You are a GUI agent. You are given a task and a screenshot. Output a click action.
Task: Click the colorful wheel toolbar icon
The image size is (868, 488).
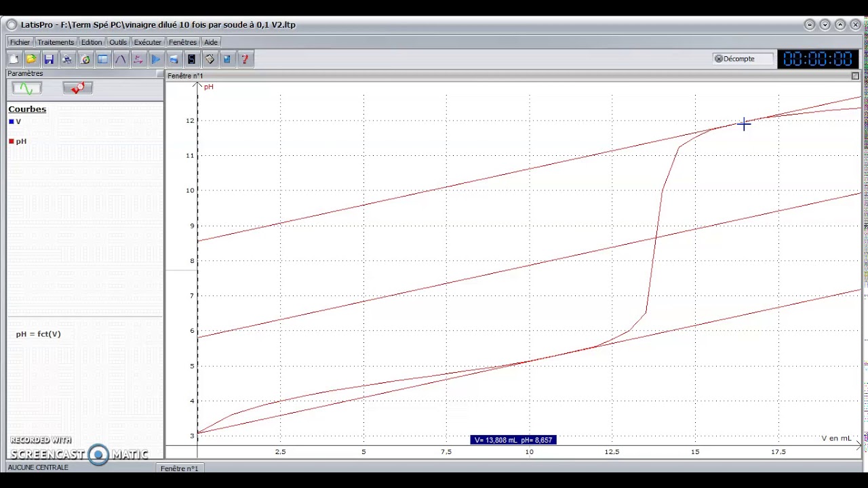[85, 60]
